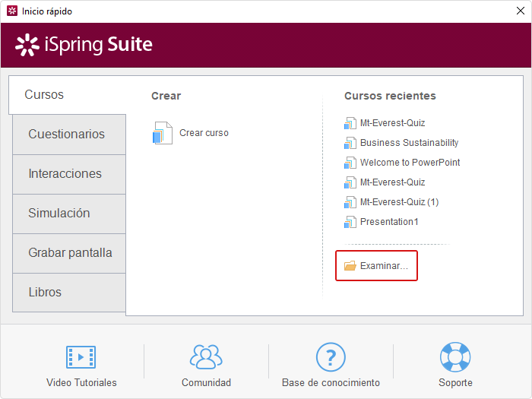Go to the Grabar pantalla tab
Viewport: 532px width, 399px height.
click(x=69, y=253)
